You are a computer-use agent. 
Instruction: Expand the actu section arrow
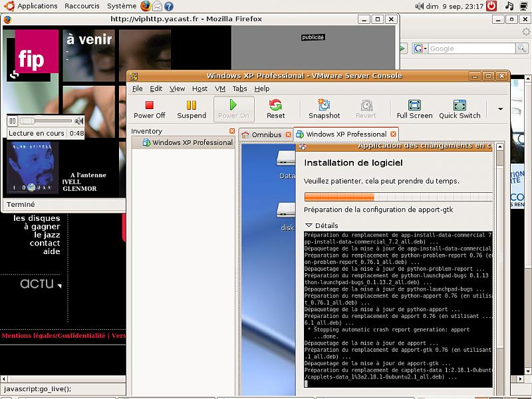59,286
